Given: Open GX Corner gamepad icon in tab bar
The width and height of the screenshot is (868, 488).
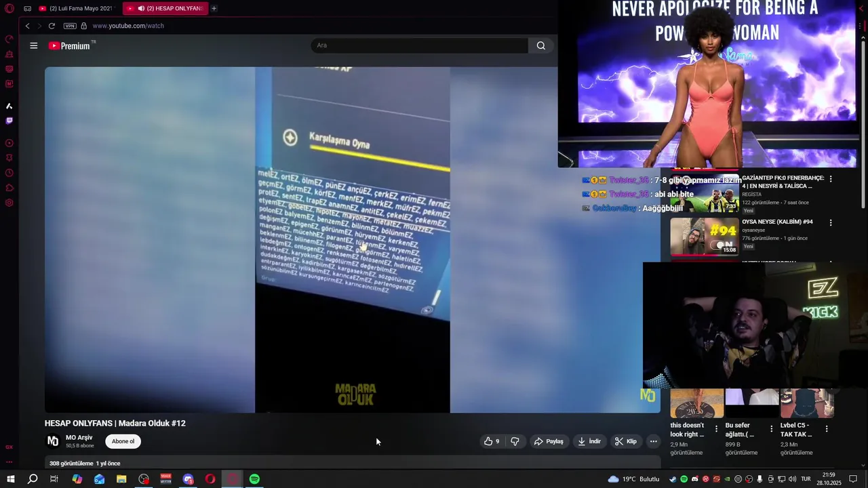Looking at the screenshot, I should pos(27,9).
